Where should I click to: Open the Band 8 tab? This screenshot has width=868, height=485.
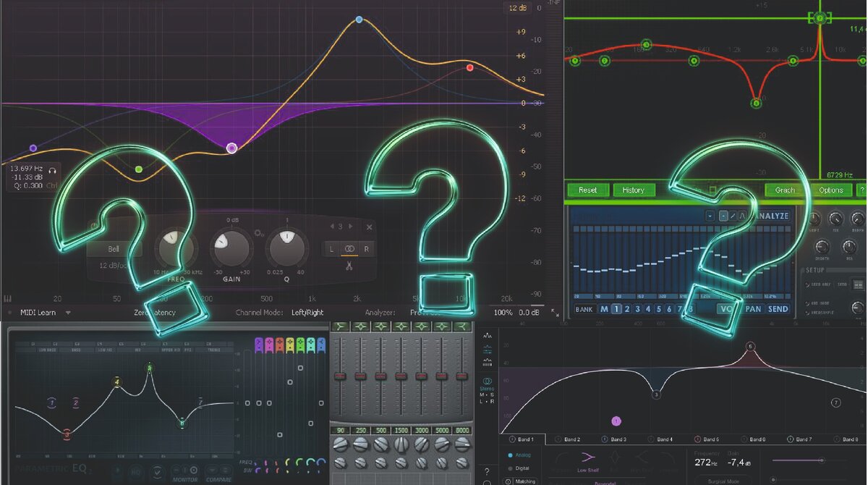pos(845,439)
